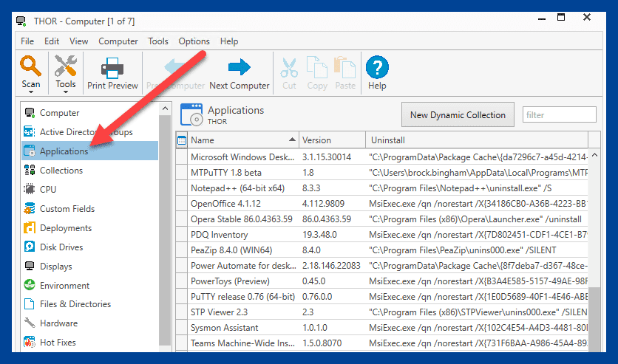Click the Copy toolbar icon
The height and width of the screenshot is (364, 618).
317,67
